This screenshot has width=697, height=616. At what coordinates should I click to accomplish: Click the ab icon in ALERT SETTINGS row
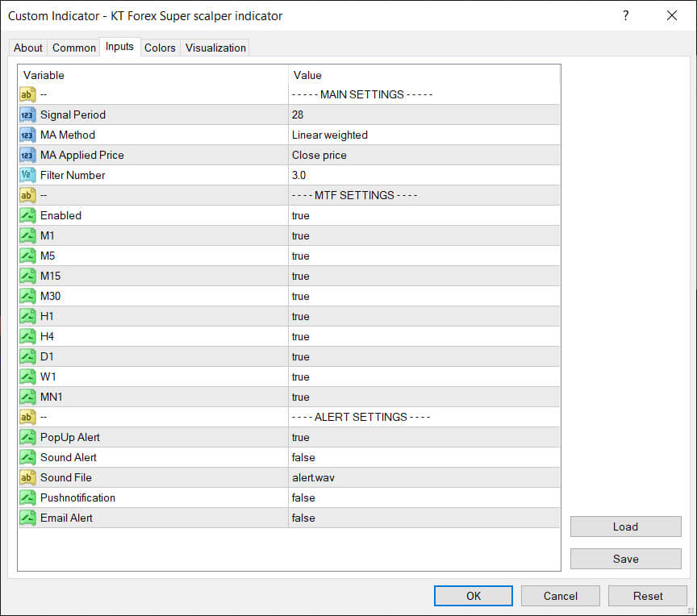pyautogui.click(x=27, y=417)
